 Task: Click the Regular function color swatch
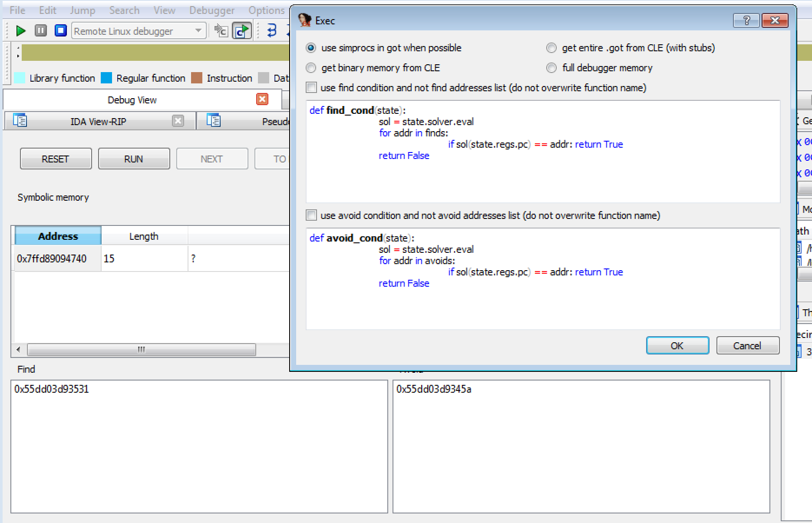(x=106, y=78)
